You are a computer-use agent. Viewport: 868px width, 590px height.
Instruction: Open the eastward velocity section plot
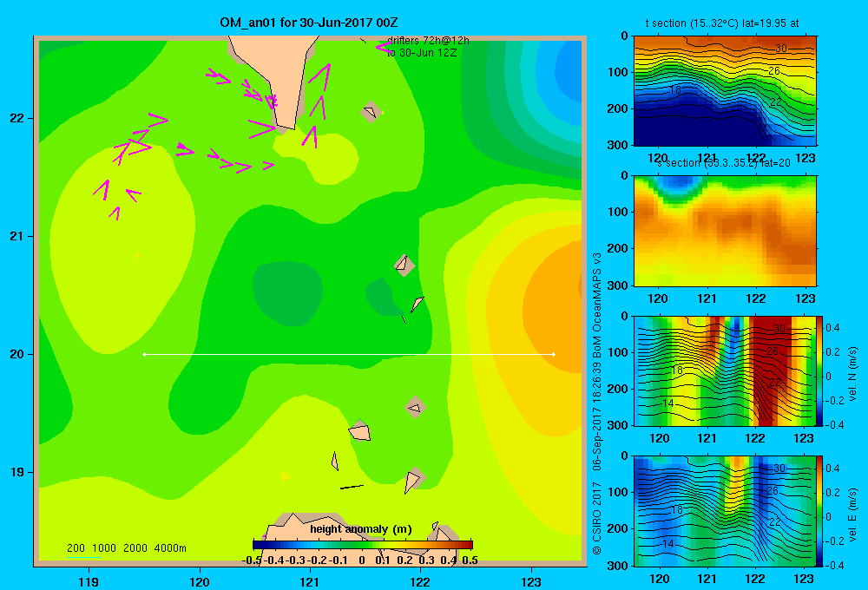click(725, 511)
